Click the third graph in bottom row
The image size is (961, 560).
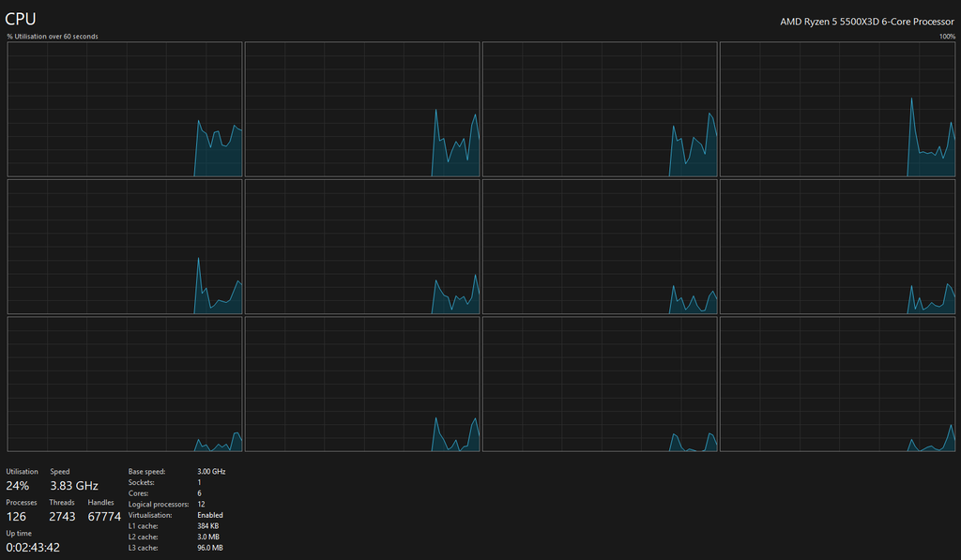[600, 385]
